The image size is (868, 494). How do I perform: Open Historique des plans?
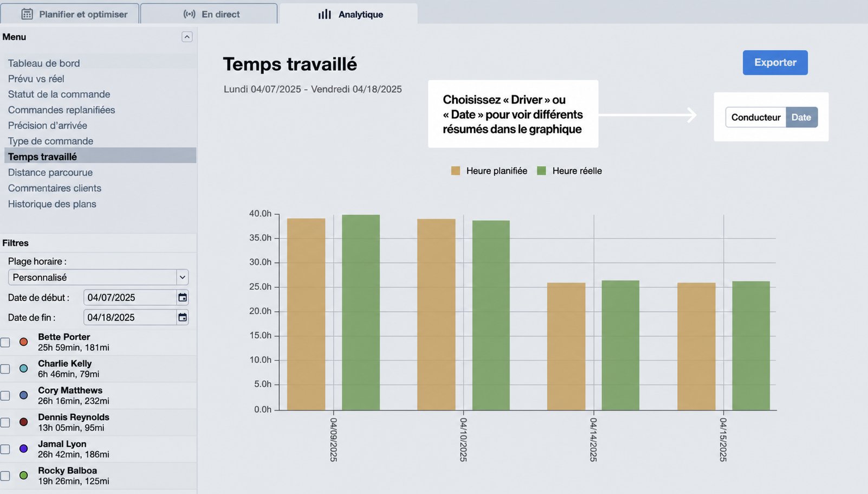tap(52, 204)
